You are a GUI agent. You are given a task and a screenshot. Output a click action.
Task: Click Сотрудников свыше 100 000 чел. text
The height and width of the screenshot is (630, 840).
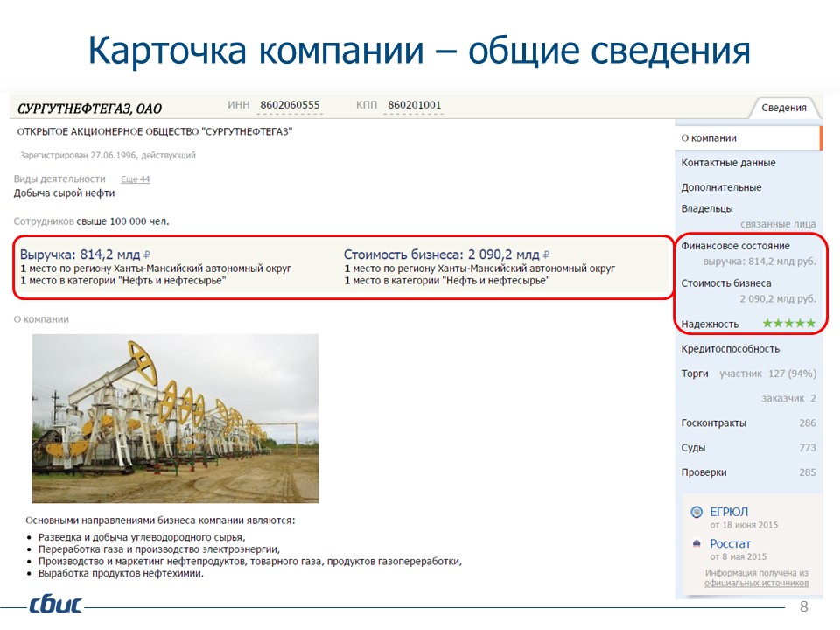[x=91, y=221]
